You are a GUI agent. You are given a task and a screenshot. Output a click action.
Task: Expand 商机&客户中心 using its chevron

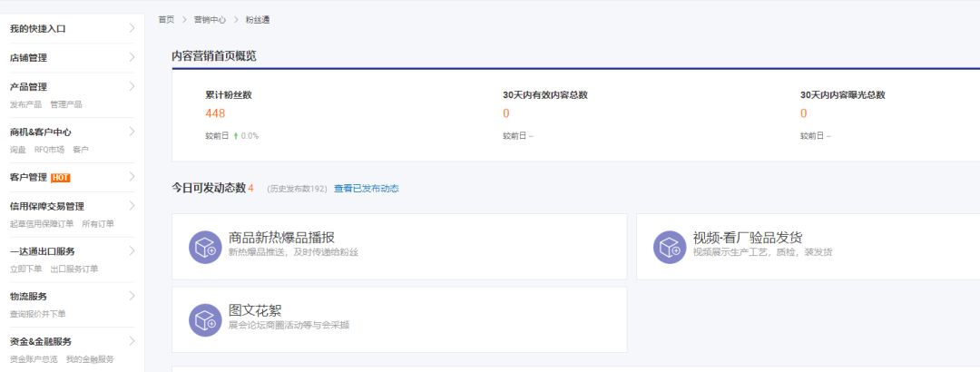point(132,132)
